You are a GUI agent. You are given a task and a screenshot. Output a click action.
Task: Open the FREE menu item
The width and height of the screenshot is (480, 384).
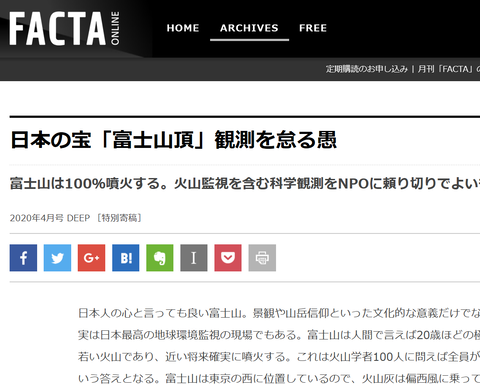313,28
